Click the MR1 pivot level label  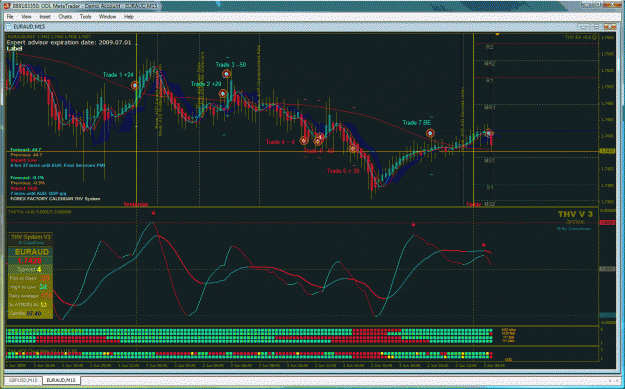pyautogui.click(x=490, y=107)
